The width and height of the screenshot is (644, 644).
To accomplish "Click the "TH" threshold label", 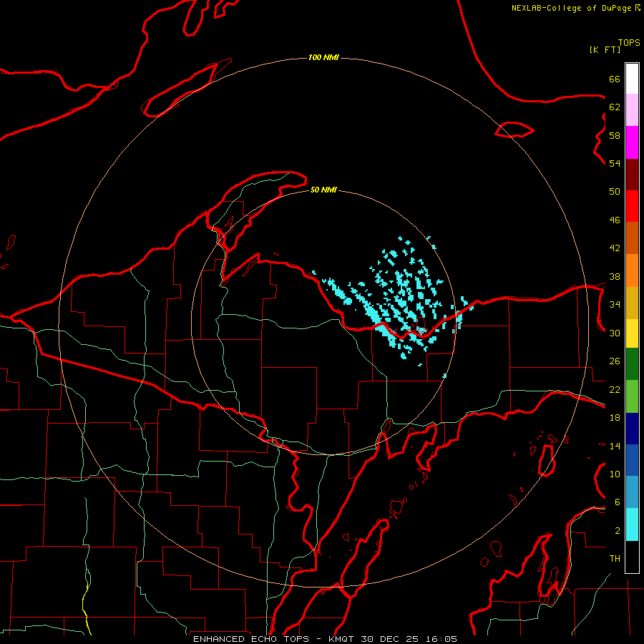I will click(x=615, y=559).
